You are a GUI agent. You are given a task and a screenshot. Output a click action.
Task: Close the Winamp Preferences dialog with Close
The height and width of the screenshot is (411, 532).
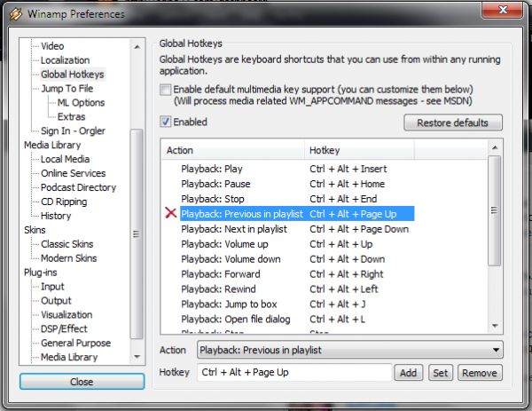(x=82, y=382)
